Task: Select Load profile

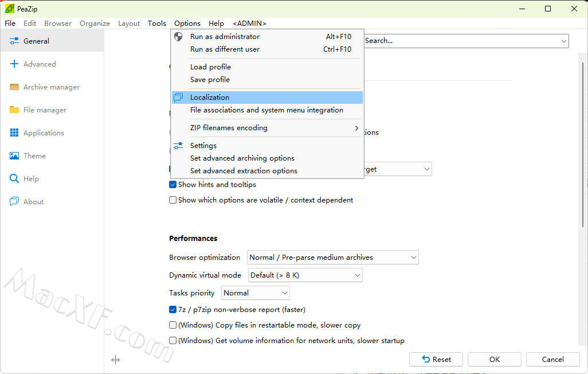Action: click(267, 67)
